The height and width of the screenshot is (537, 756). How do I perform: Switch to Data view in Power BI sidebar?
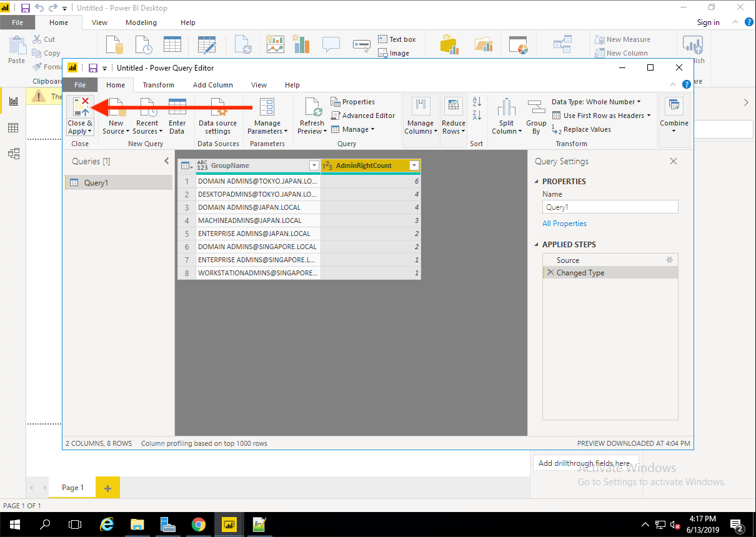(x=13, y=128)
